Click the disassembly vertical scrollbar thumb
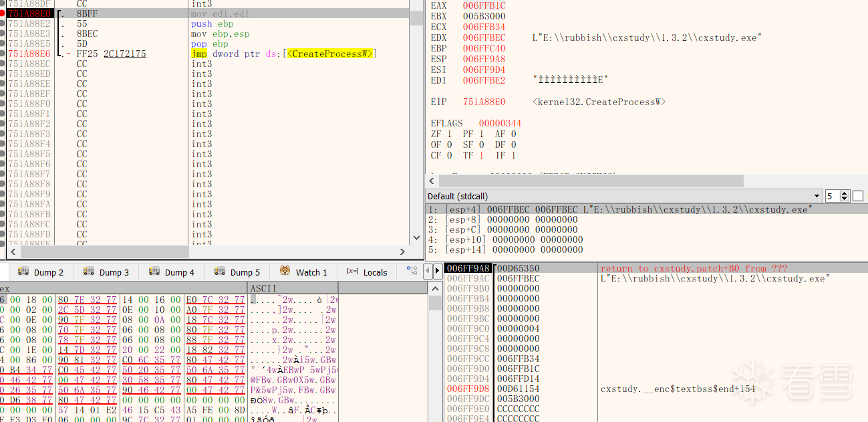The height and width of the screenshot is (422, 868). point(416,17)
